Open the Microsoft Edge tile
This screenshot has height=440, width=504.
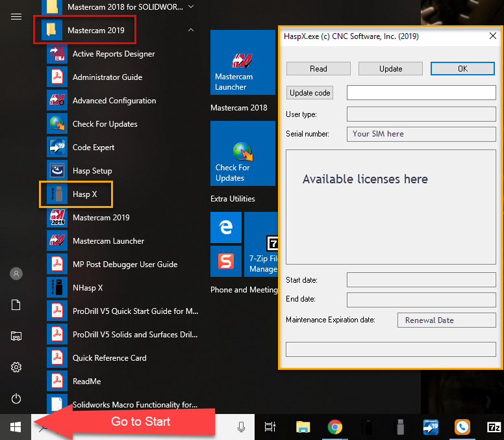226,227
